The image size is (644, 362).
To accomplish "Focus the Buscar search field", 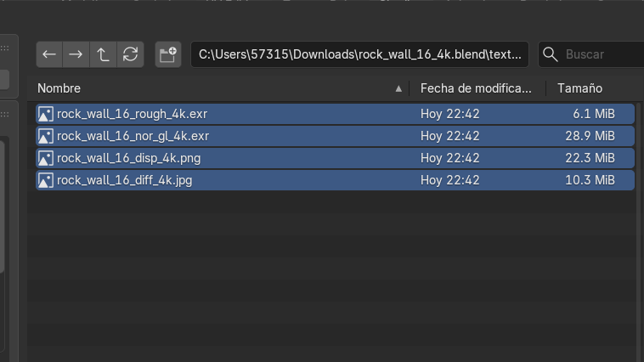I will (x=599, y=54).
